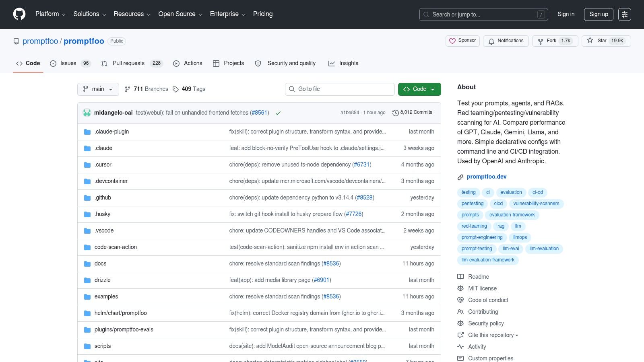The width and height of the screenshot is (644, 362).
Task: Click the .claude-plugin folder icon
Action: [x=87, y=132]
